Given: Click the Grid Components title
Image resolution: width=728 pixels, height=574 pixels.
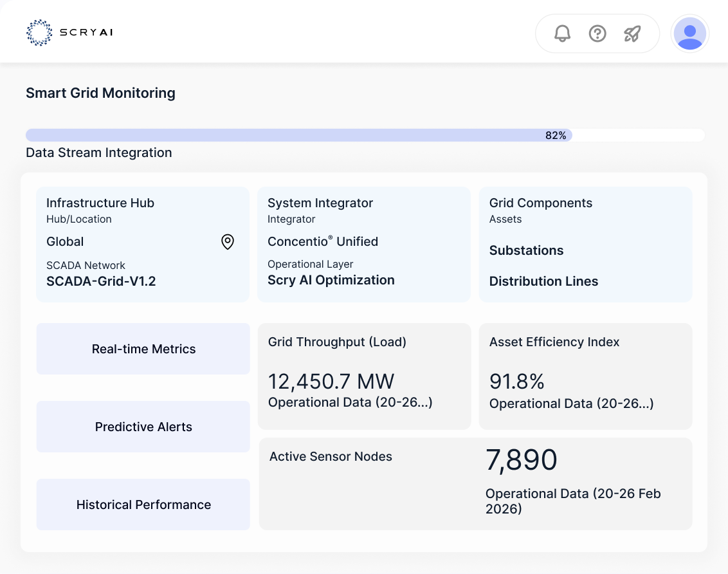Looking at the screenshot, I should (x=541, y=203).
